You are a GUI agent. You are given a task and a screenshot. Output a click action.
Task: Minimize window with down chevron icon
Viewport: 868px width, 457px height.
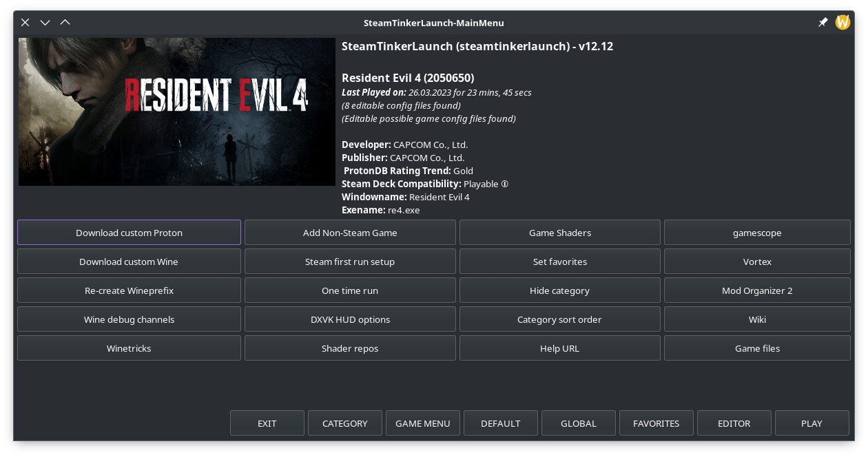pyautogui.click(x=45, y=23)
